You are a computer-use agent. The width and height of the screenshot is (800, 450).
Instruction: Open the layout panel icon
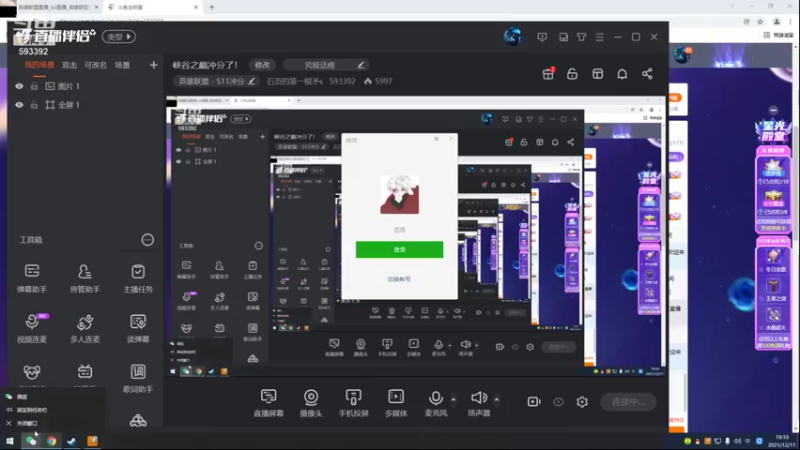(597, 74)
